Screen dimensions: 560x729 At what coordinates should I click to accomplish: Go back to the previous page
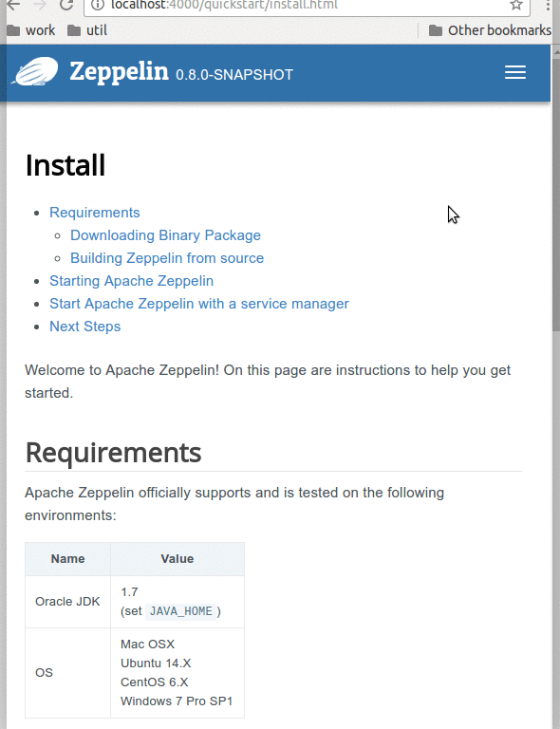coord(13,5)
